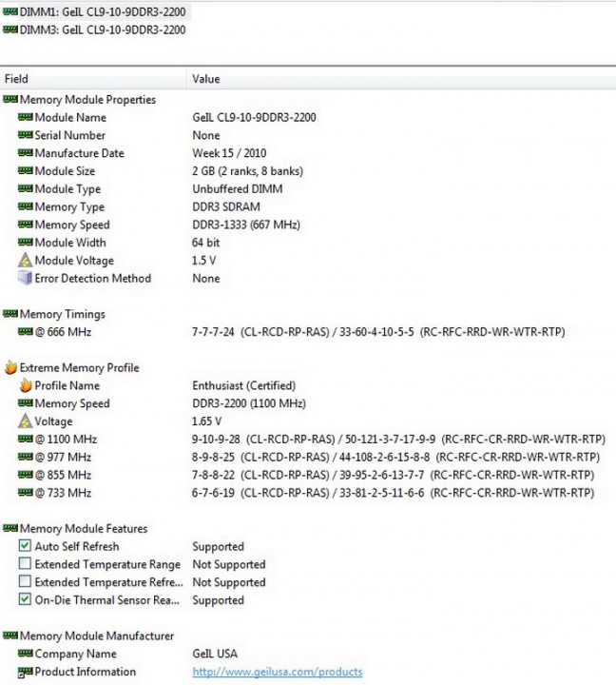Select the '64 bit' value

(206, 243)
